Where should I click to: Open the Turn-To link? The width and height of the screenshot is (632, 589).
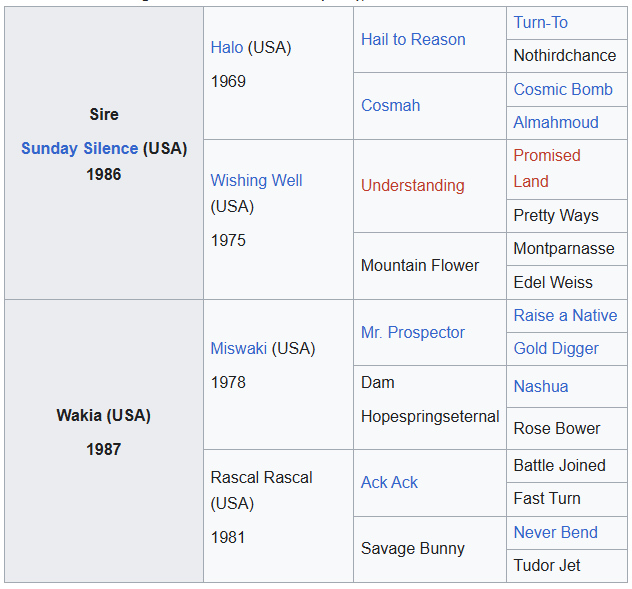541,23
